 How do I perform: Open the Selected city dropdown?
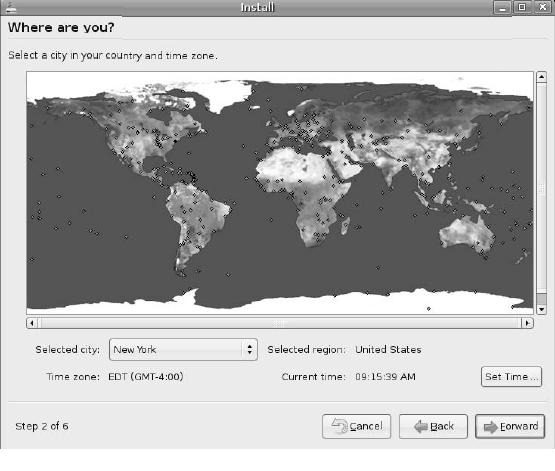tap(183, 350)
